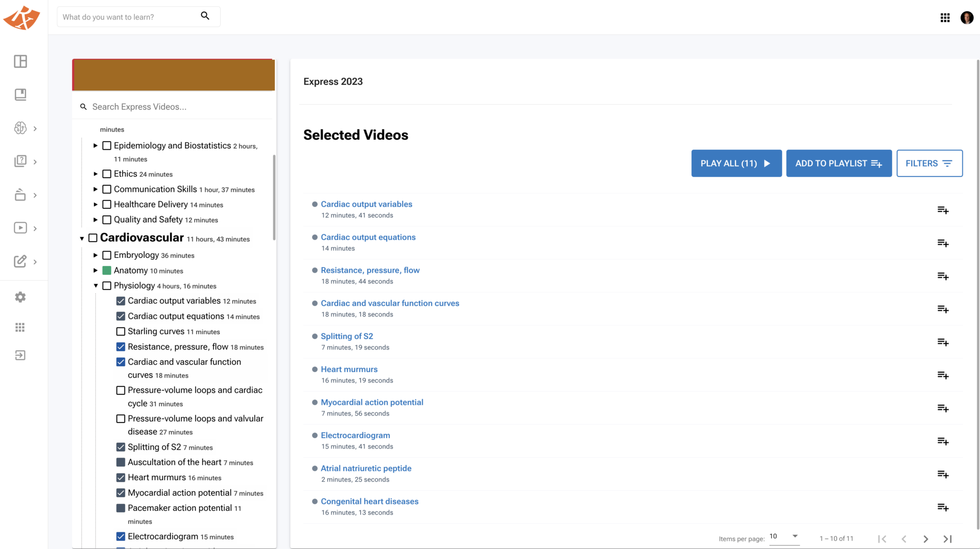The height and width of the screenshot is (549, 980).
Task: Open Settings via the gear icon
Action: [20, 297]
